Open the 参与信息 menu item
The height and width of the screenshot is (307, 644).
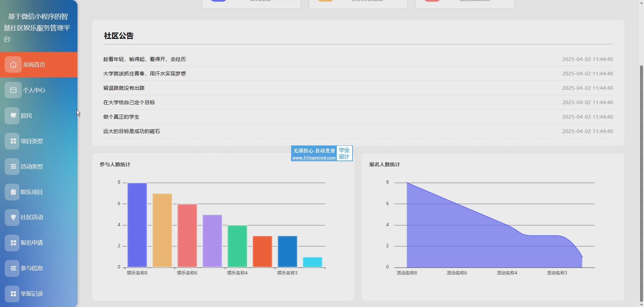pos(32,268)
